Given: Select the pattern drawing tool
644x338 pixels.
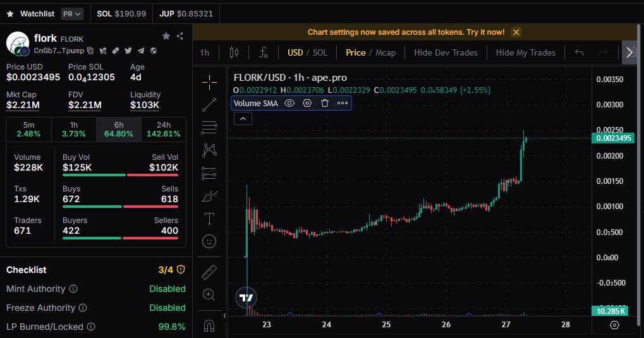Looking at the screenshot, I should point(209,150).
